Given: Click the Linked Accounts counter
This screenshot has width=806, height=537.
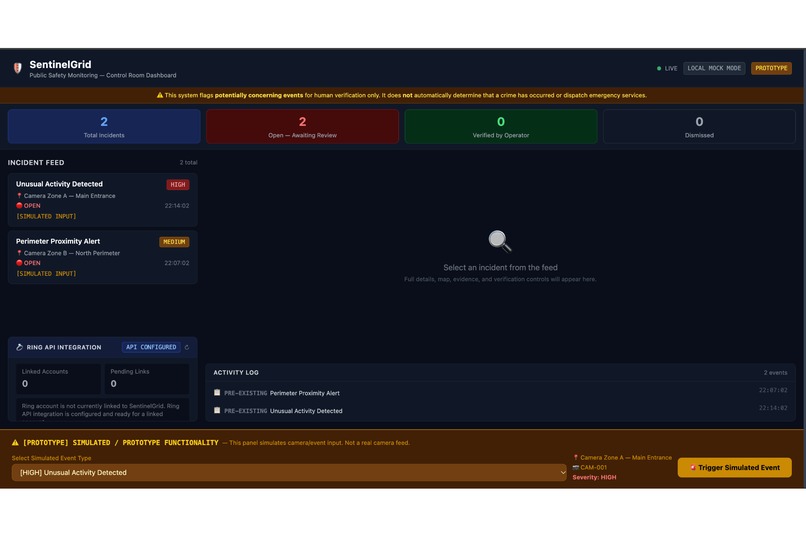Looking at the screenshot, I should point(58,379).
